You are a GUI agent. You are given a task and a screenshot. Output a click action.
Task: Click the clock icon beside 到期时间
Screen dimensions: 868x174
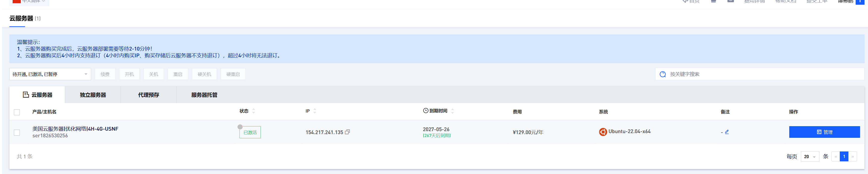pos(425,111)
